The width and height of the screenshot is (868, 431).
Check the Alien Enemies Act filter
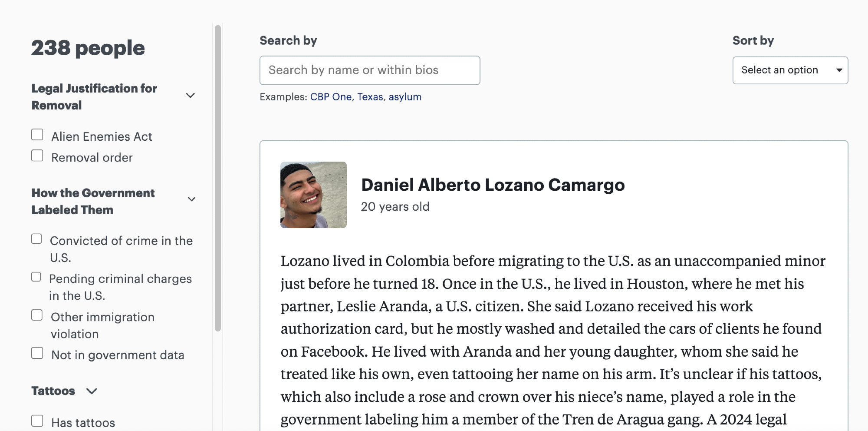[x=37, y=135]
